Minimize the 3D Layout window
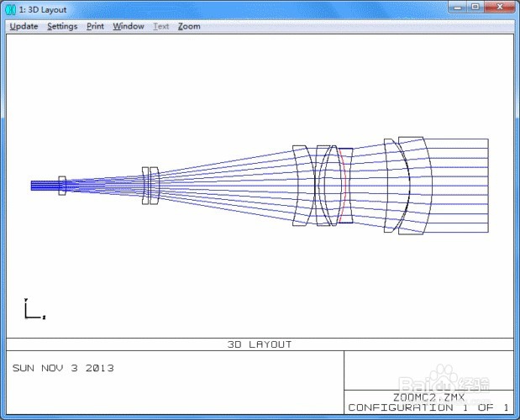 pyautogui.click(x=458, y=8)
